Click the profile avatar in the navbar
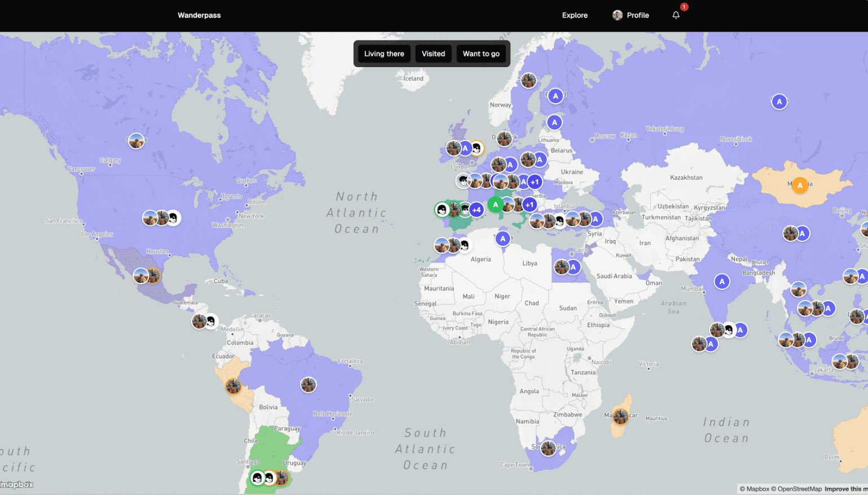 (x=617, y=15)
